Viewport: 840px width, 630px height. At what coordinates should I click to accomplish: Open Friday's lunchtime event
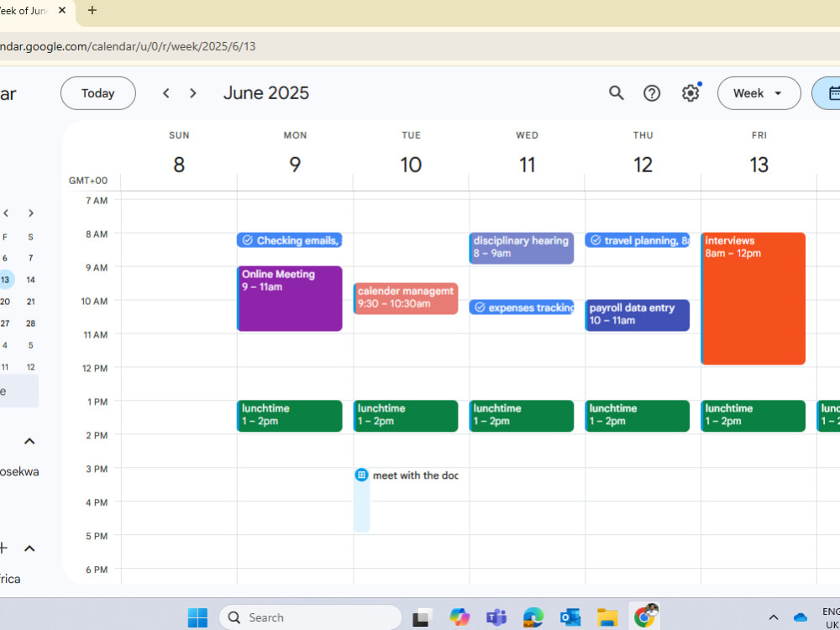tap(753, 416)
